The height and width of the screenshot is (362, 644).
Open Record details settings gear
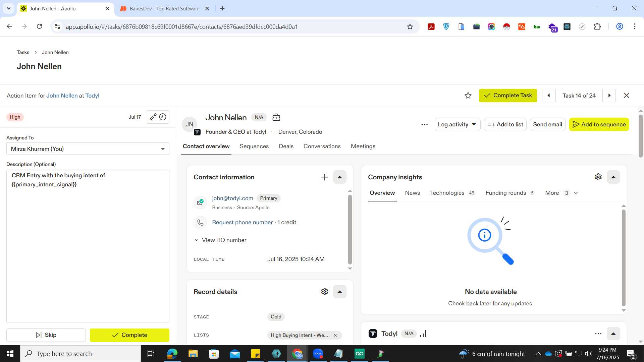click(324, 292)
